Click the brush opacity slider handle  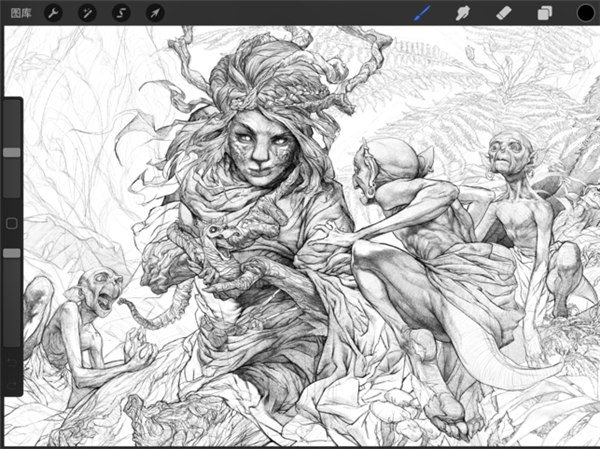pyautogui.click(x=12, y=253)
